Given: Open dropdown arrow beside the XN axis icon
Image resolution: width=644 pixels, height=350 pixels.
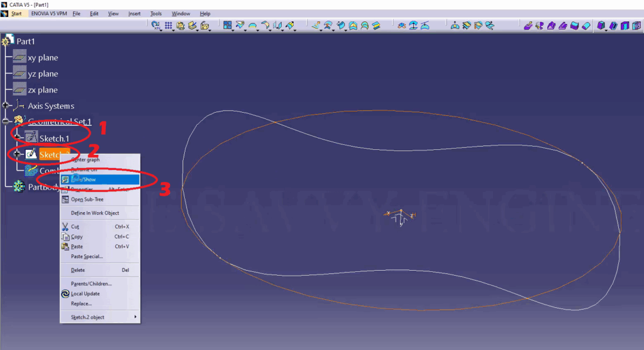Looking at the screenshot, I should [162, 30].
